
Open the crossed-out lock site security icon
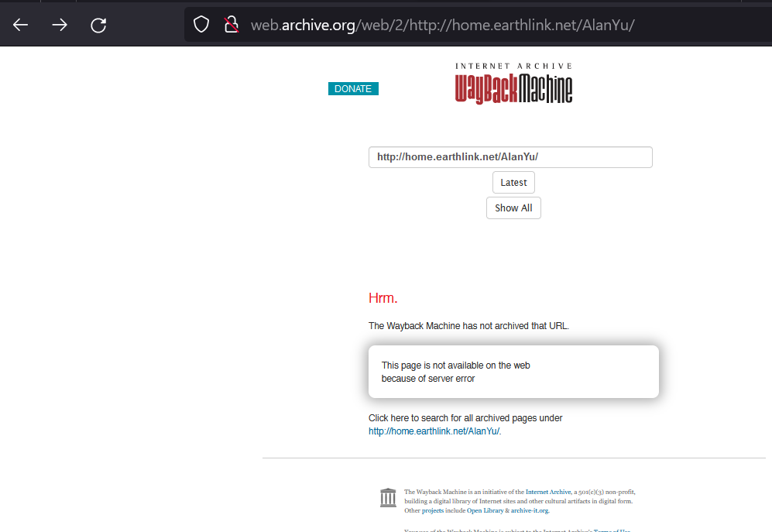tap(232, 24)
